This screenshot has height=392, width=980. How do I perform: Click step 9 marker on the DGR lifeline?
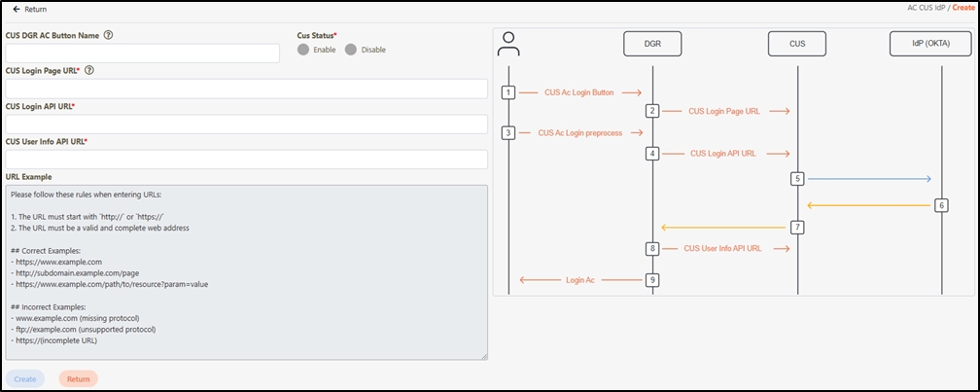point(652,279)
